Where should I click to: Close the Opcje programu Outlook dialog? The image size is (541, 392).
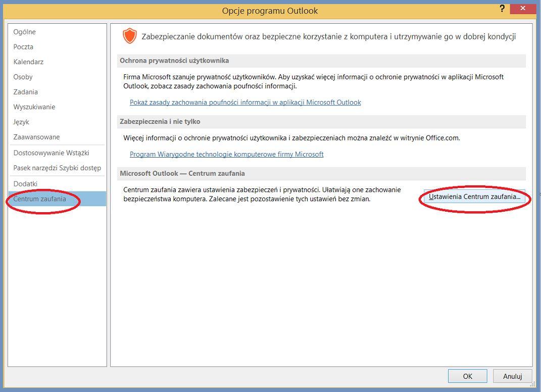coord(523,8)
